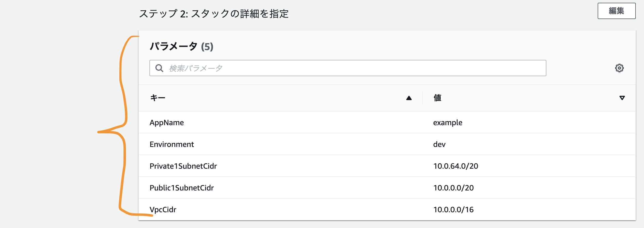Click the 10.0.0.0/20 value
Viewport: 644px width, 228px height.
pos(453,188)
